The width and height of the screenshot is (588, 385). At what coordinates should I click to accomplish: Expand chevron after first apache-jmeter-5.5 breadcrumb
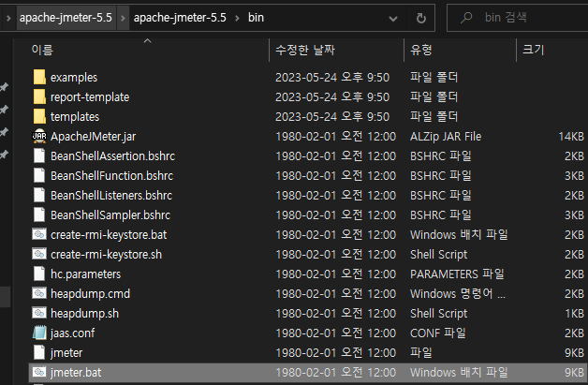click(x=123, y=18)
